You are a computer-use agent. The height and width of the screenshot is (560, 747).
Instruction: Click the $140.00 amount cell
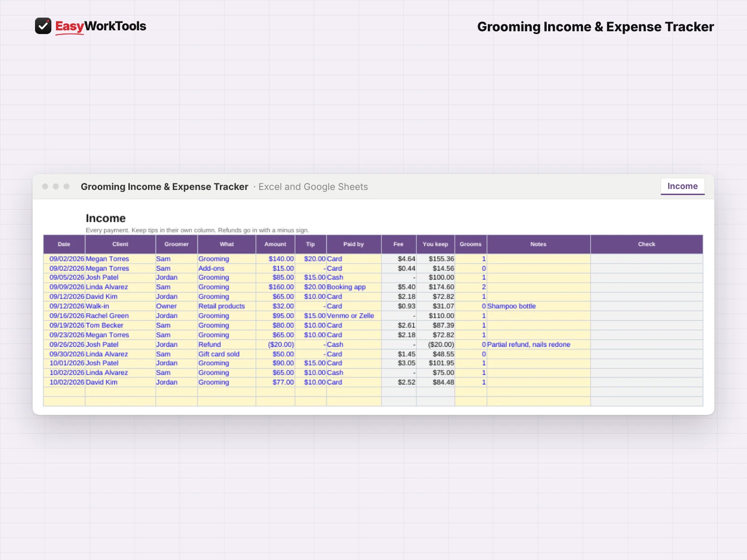point(275,259)
